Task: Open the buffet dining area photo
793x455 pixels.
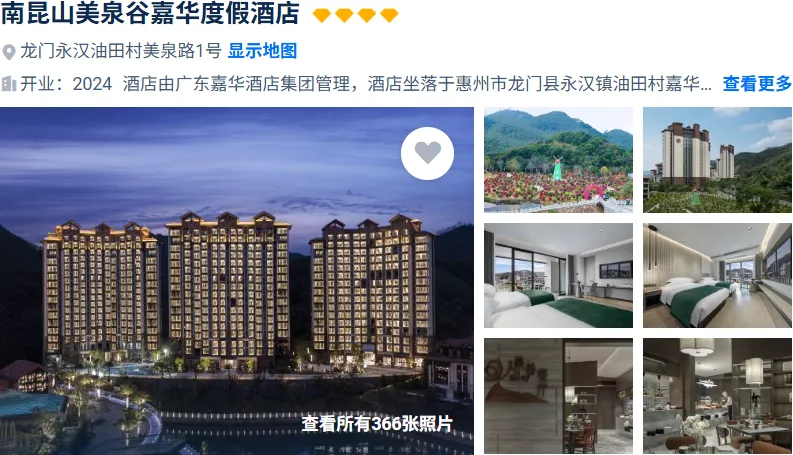Action: [x=717, y=396]
